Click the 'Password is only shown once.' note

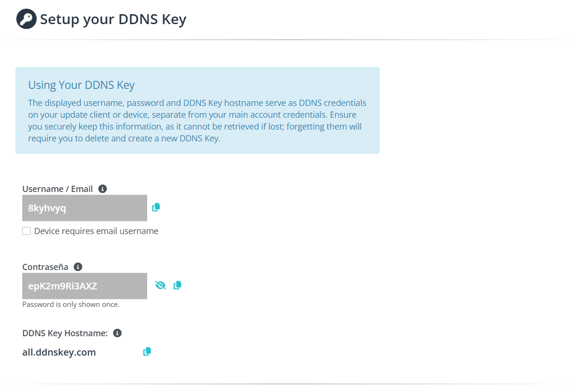tap(71, 305)
